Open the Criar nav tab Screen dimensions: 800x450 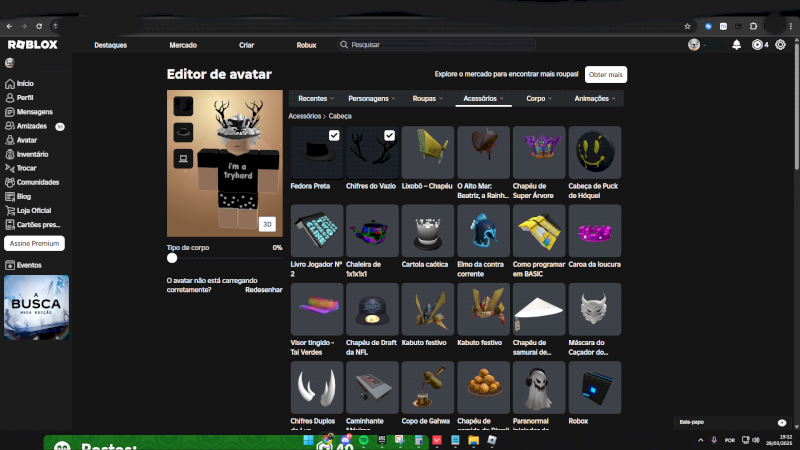click(x=246, y=45)
